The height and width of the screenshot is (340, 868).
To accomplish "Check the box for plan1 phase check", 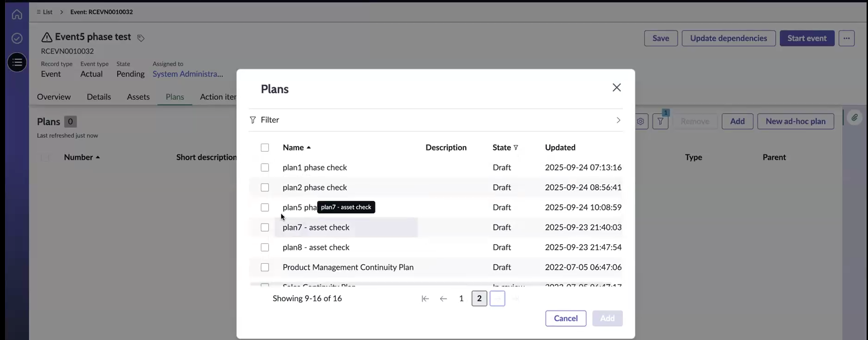I will [265, 168].
